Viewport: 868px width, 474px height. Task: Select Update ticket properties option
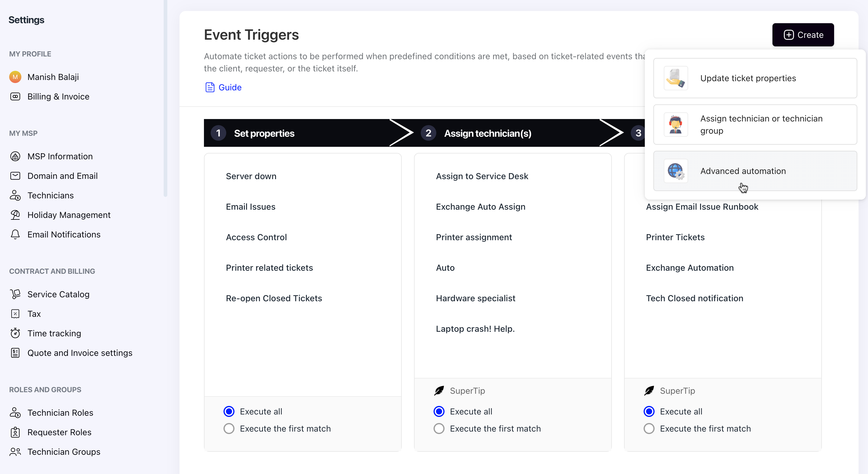click(x=755, y=78)
